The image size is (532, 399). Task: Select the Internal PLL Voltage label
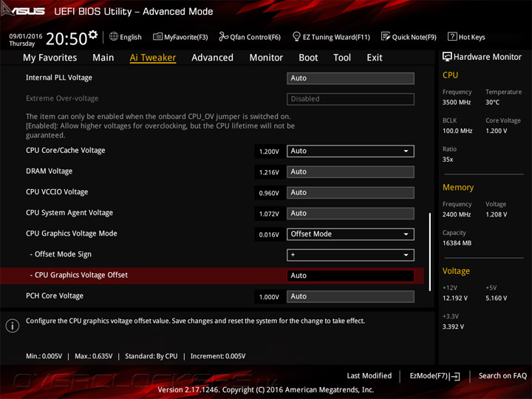tap(59, 78)
